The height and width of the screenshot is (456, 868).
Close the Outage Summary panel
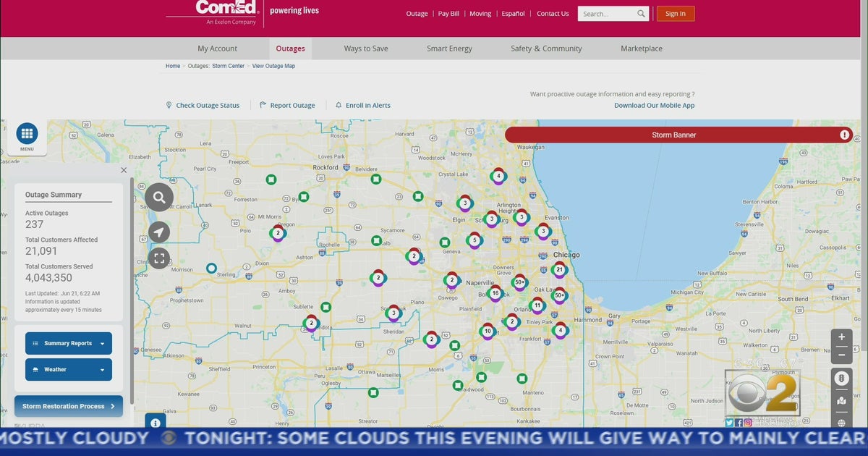[124, 170]
